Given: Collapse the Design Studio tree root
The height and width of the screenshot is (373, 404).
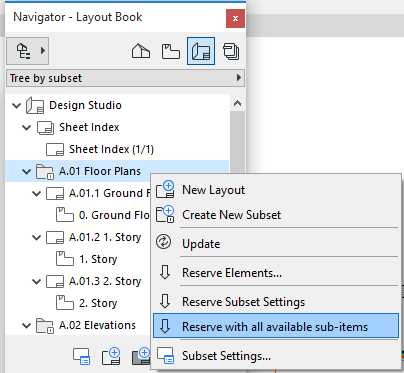Looking at the screenshot, I should click(x=16, y=106).
